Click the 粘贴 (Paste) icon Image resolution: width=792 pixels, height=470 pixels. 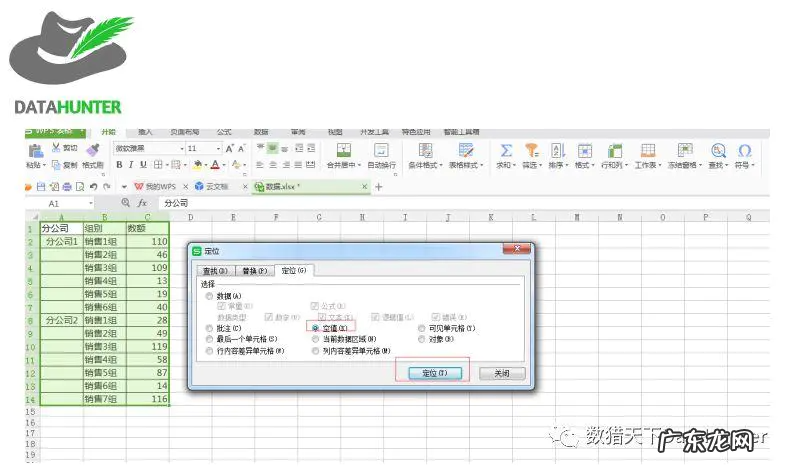coord(35,151)
